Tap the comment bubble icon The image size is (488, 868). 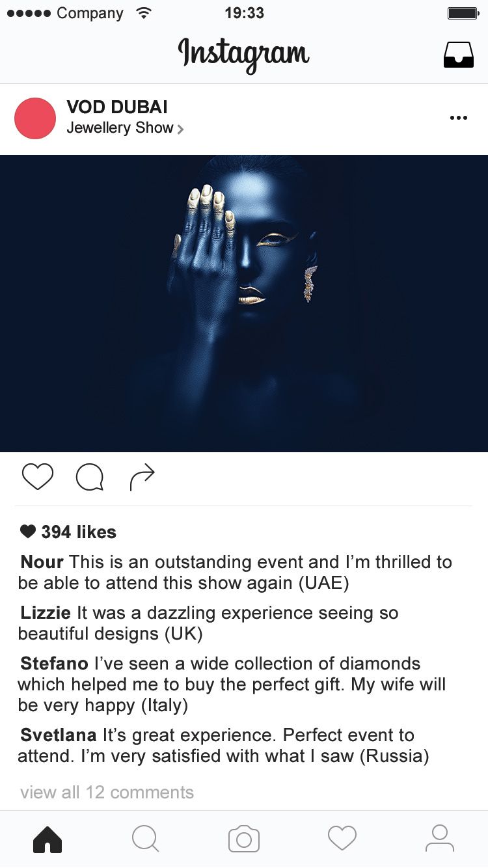point(90,477)
